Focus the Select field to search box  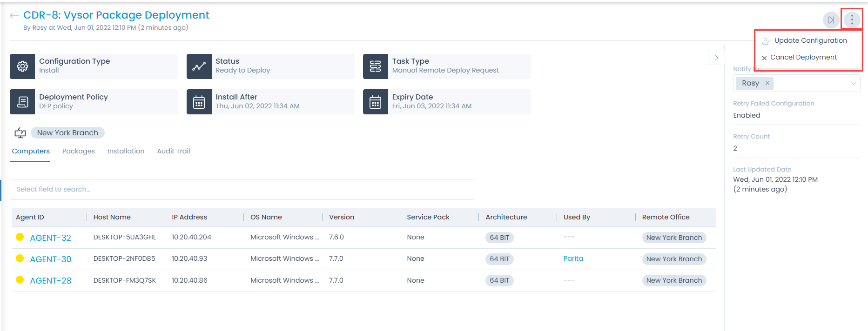coord(242,189)
